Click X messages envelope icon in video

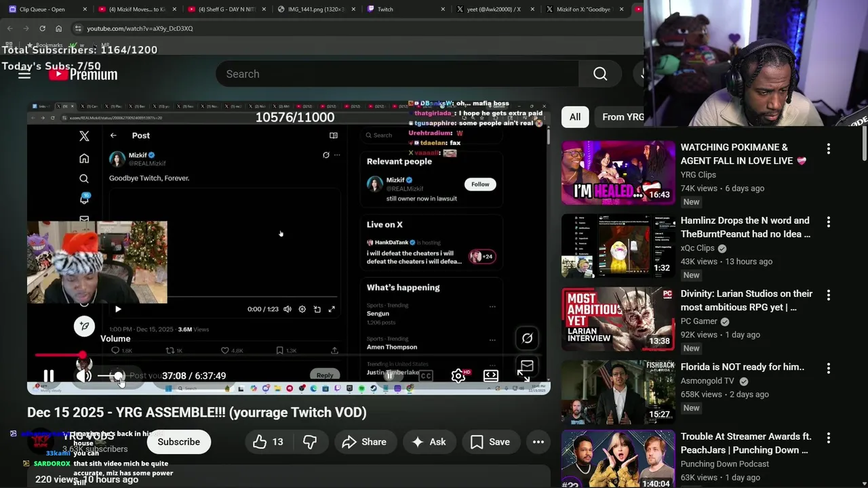527,366
